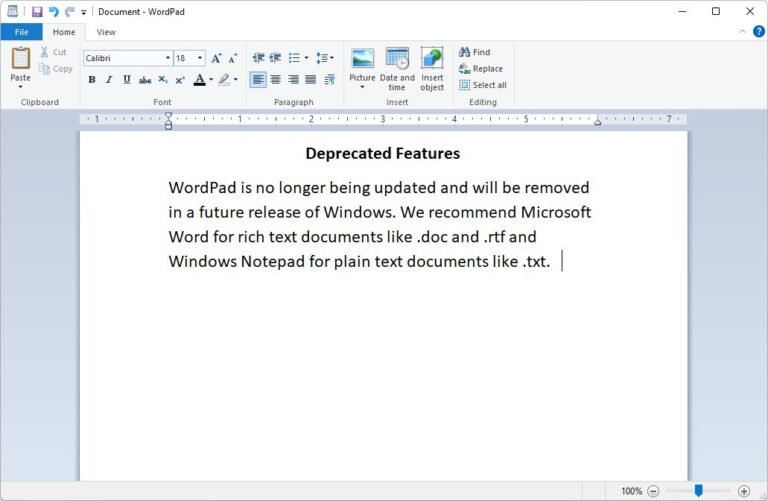
Task: Toggle superscript formatting
Action: click(180, 80)
